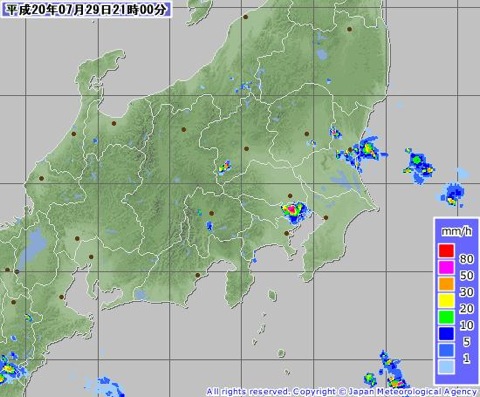Select the yellow legend color box

446,300
